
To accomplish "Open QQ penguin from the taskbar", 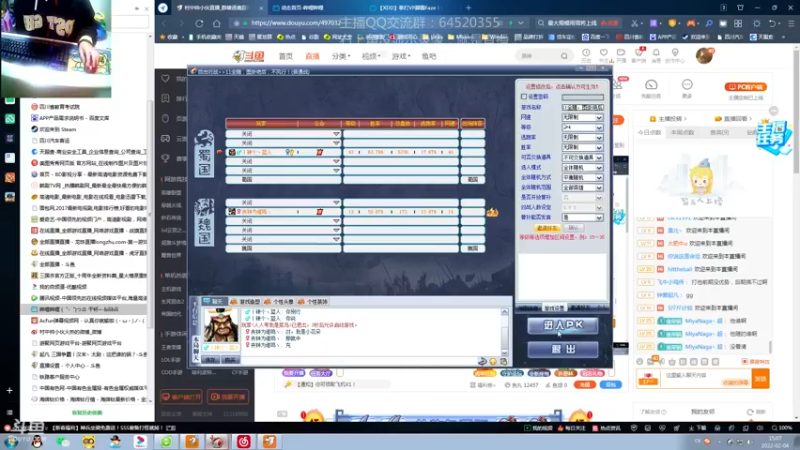I will click(37, 442).
